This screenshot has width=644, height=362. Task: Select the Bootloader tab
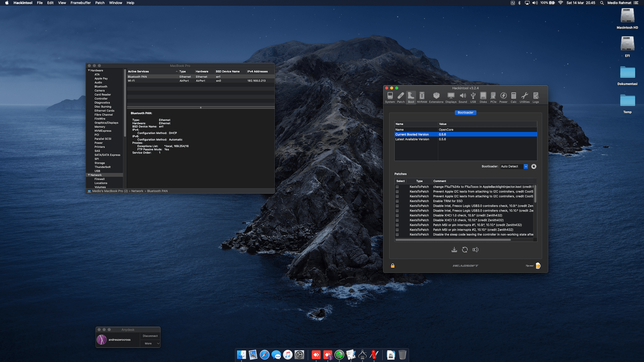(x=466, y=113)
